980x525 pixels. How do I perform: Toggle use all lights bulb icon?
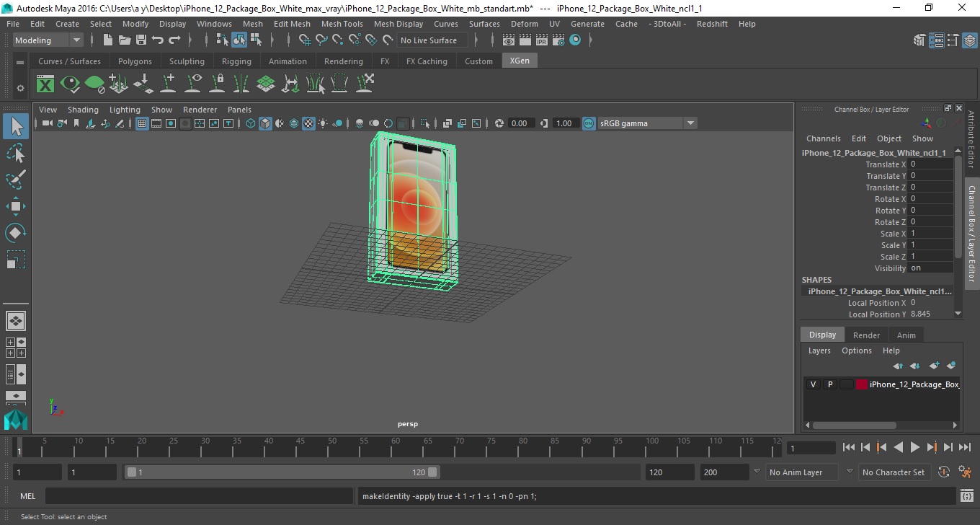pyautogui.click(x=323, y=123)
